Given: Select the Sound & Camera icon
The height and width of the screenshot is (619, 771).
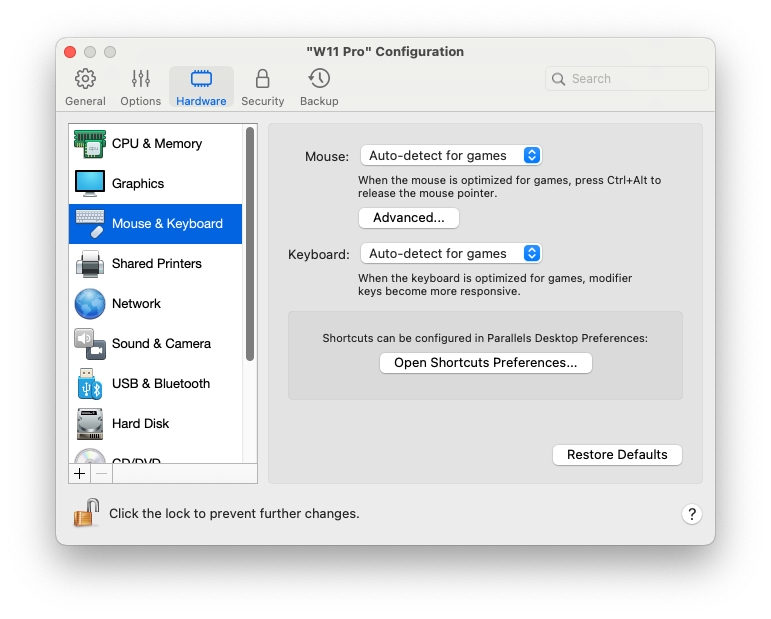Looking at the screenshot, I should pyautogui.click(x=90, y=344).
